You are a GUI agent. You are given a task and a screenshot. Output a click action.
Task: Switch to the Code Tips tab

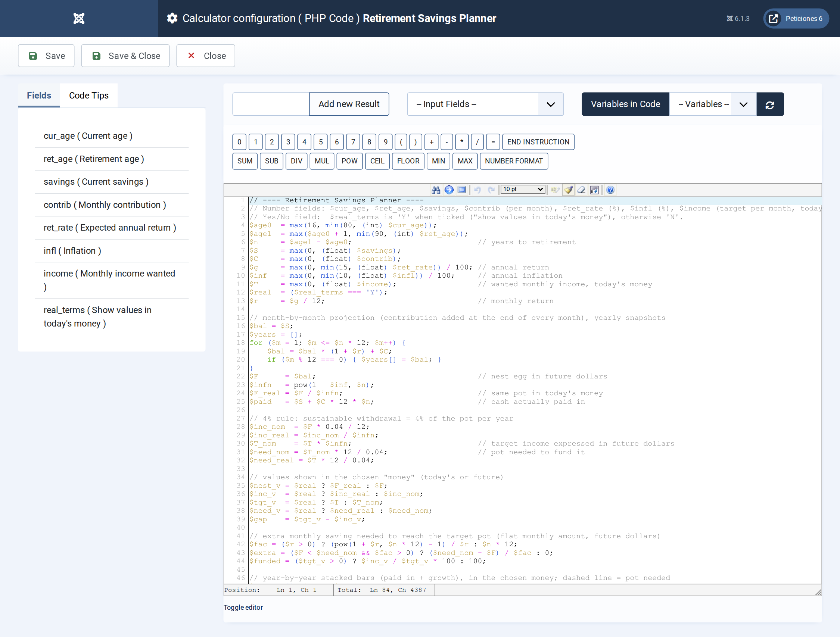pyautogui.click(x=88, y=95)
